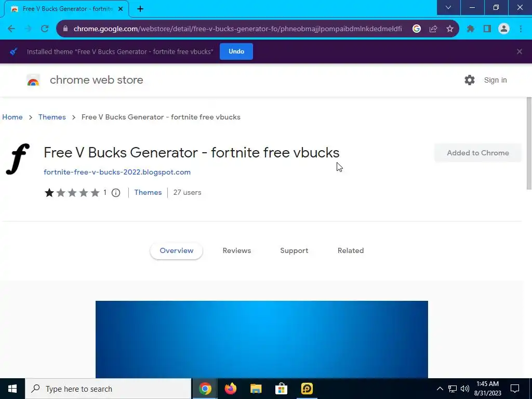Open Chrome from the taskbar
The image size is (532, 399).
pyautogui.click(x=205, y=389)
